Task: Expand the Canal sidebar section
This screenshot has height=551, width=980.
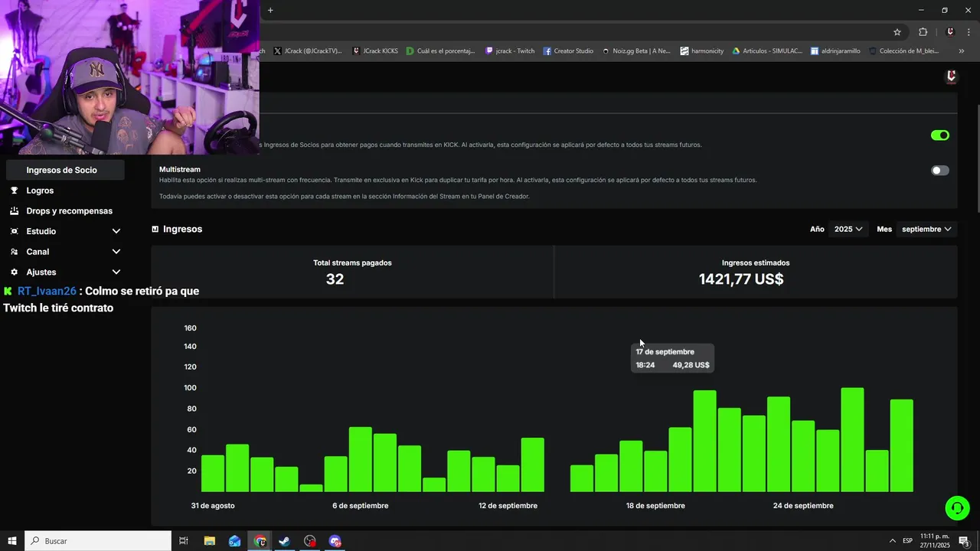Action: click(x=116, y=252)
